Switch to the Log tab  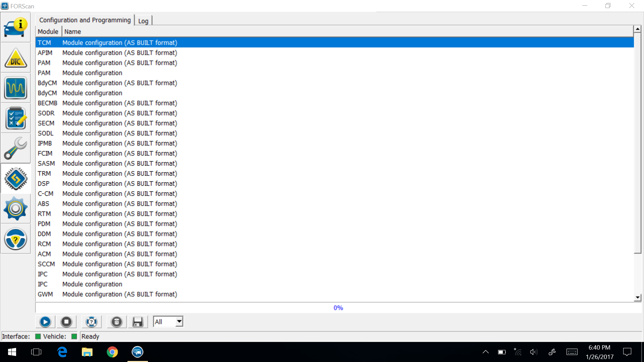(x=143, y=21)
